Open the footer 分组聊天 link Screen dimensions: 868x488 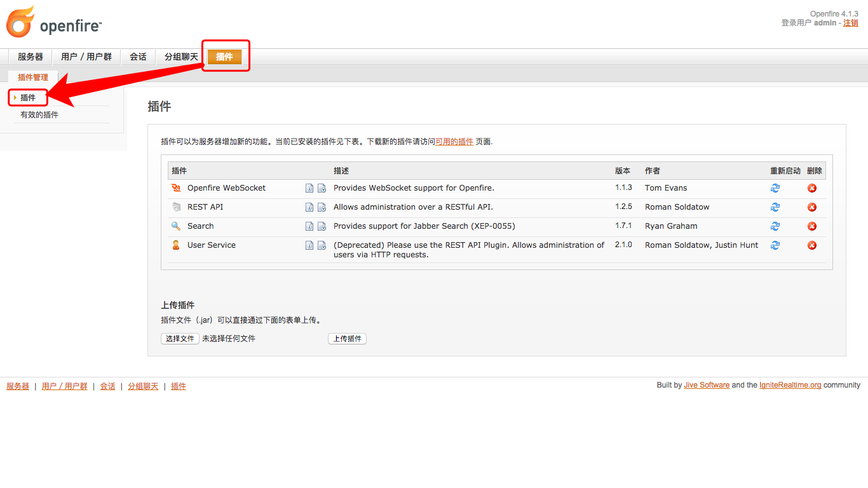[143, 386]
